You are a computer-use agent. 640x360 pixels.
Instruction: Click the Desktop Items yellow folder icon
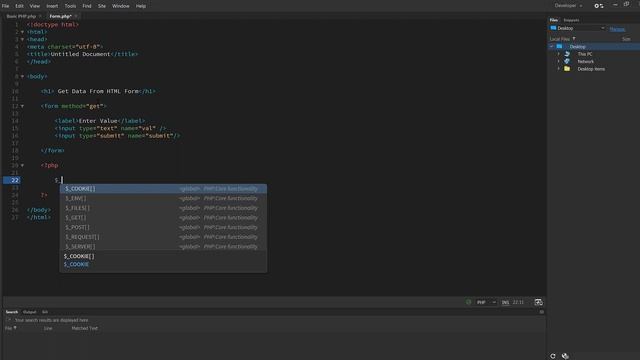click(x=567, y=69)
